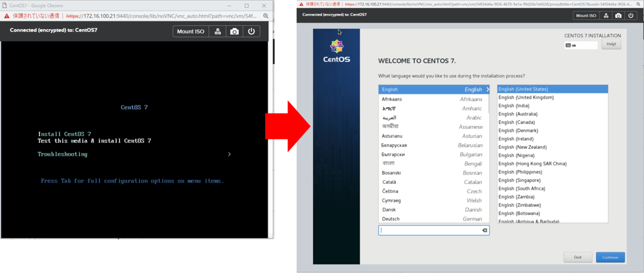Choose English (Denmark) locale
This screenshot has height=273, width=644.
tap(552, 131)
